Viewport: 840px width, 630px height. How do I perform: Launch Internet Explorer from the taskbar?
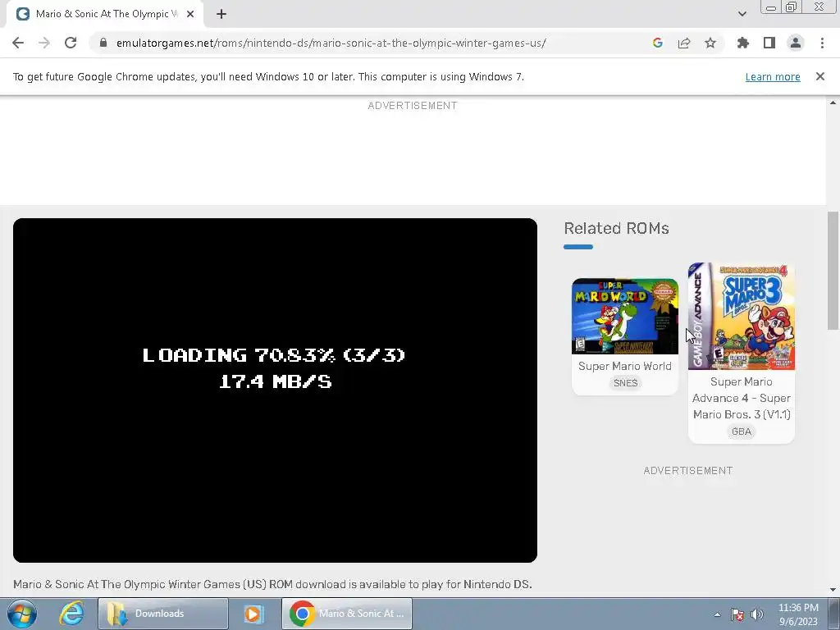tap(71, 614)
